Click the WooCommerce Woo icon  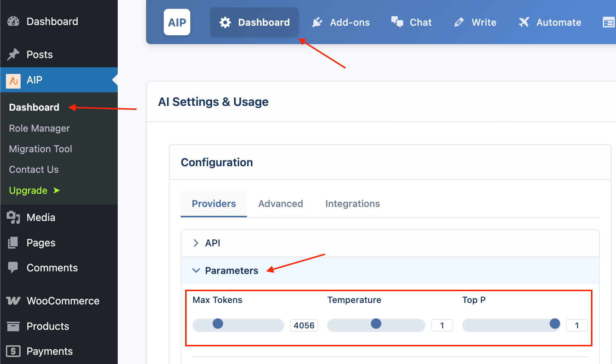13,301
